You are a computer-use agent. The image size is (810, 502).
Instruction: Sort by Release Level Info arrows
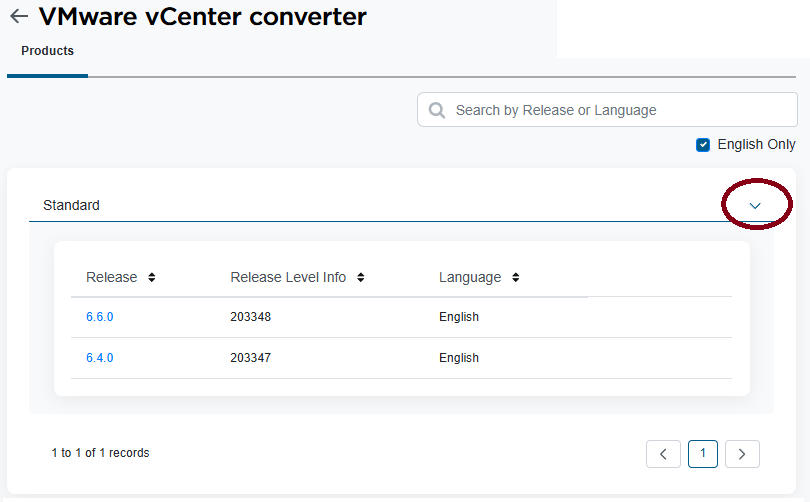[361, 277]
